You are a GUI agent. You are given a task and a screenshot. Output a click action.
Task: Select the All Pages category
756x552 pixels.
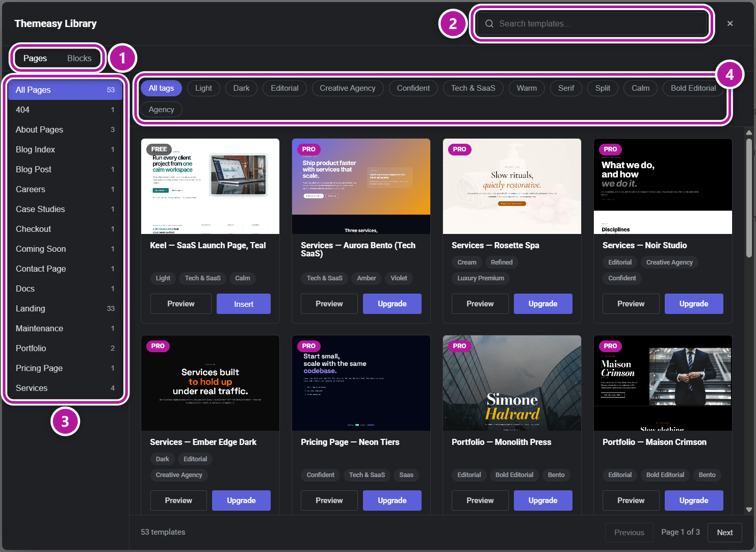(x=65, y=90)
